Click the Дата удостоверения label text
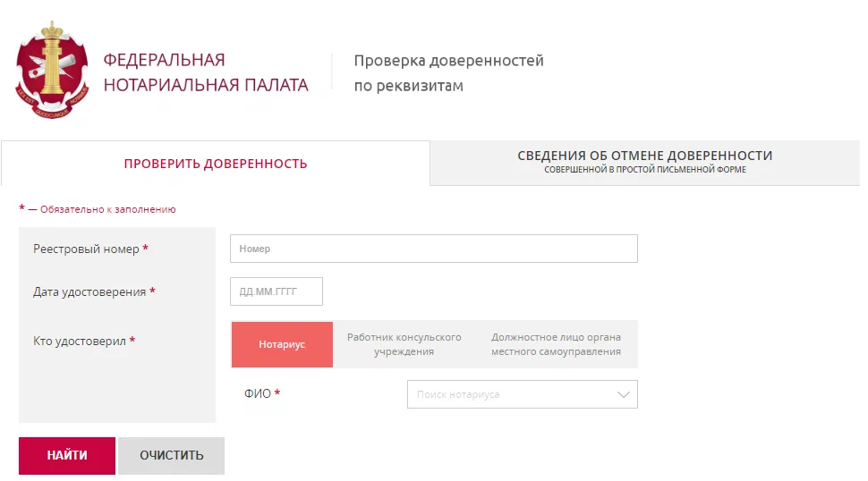This screenshot has width=868, height=481. pos(89,292)
